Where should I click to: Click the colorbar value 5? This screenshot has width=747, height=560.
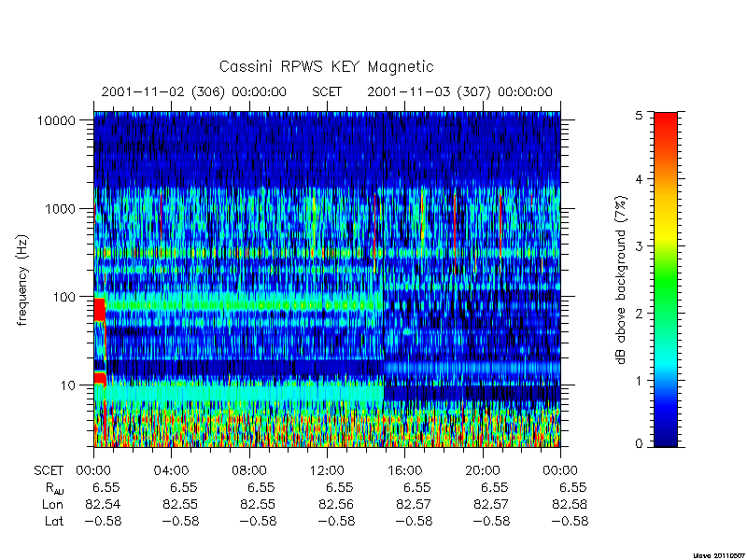[639, 116]
